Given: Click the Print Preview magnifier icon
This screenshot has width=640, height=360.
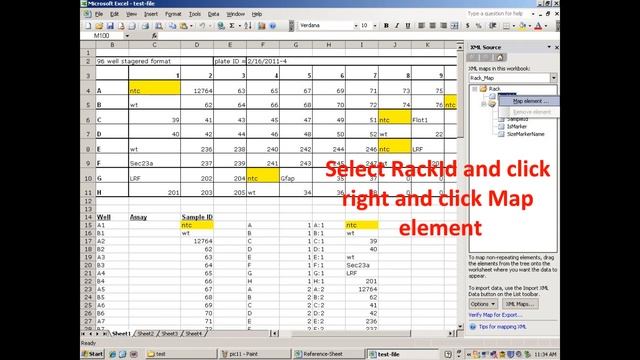Looking at the screenshot, I should [x=159, y=26].
